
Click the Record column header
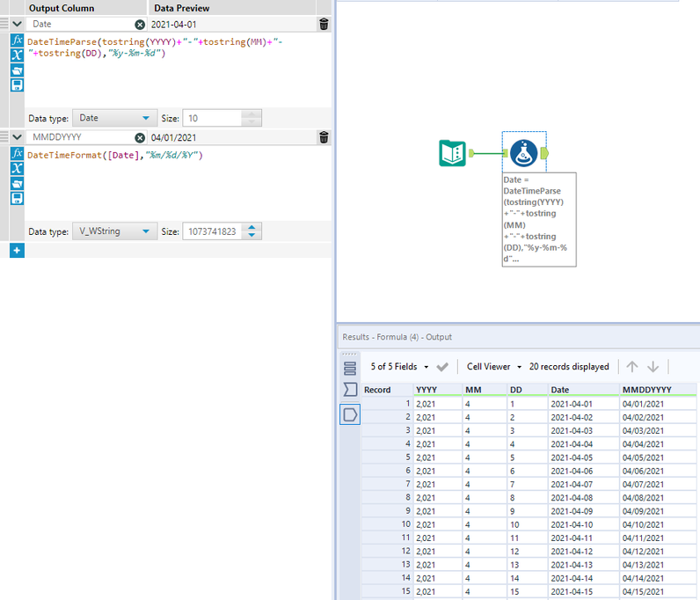pos(387,390)
